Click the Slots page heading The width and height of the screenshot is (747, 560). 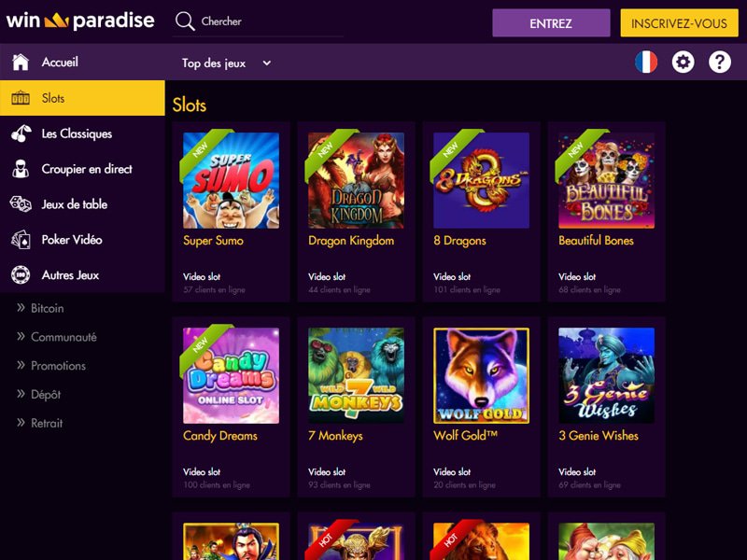[x=190, y=105]
